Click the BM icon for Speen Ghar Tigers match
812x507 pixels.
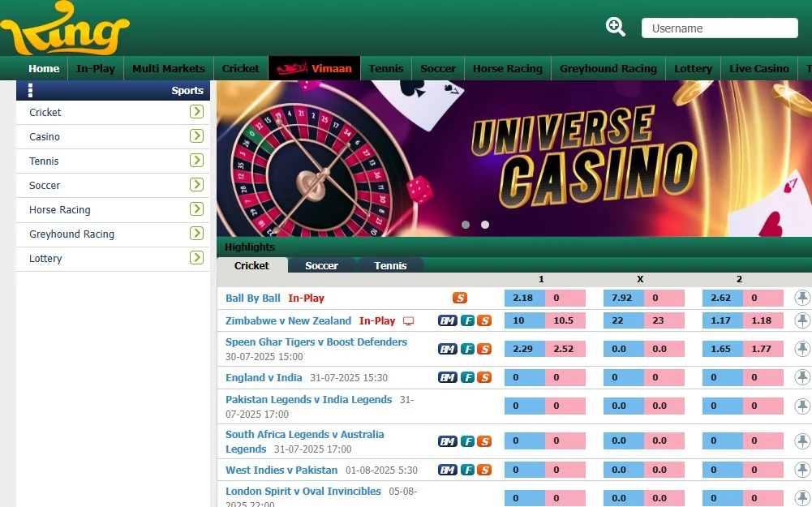pyautogui.click(x=448, y=349)
